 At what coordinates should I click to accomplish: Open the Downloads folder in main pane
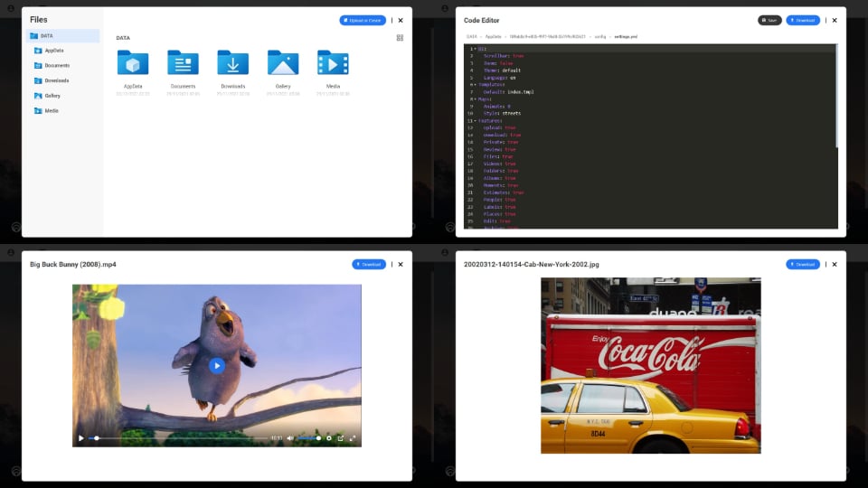coord(232,63)
